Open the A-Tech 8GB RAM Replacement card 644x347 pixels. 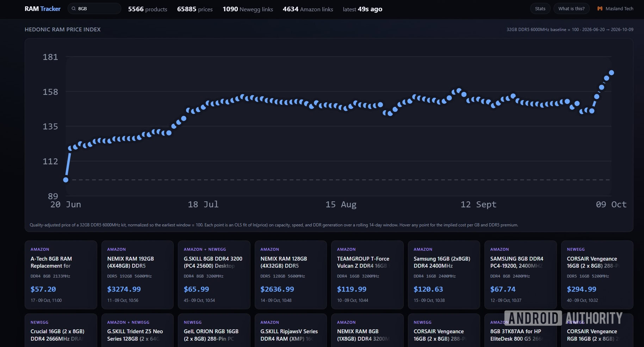[x=61, y=275]
